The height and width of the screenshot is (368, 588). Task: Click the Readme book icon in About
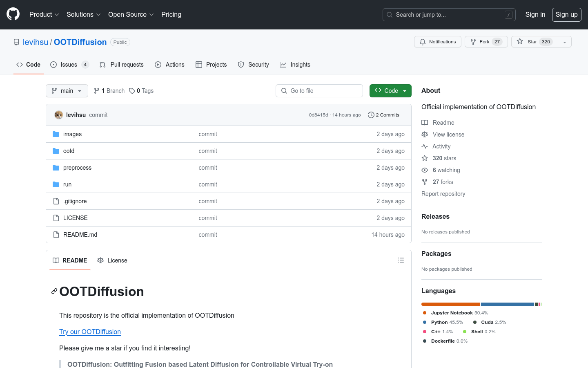click(425, 123)
